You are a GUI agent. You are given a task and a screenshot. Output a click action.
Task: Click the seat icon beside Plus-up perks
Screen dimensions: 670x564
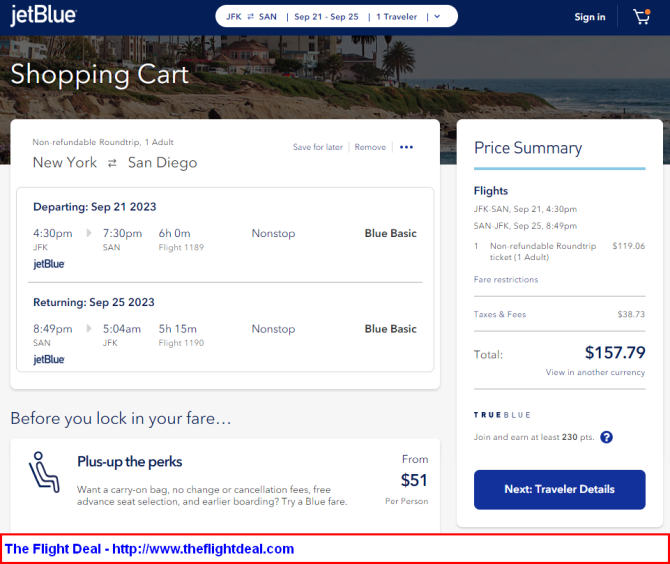[x=44, y=472]
